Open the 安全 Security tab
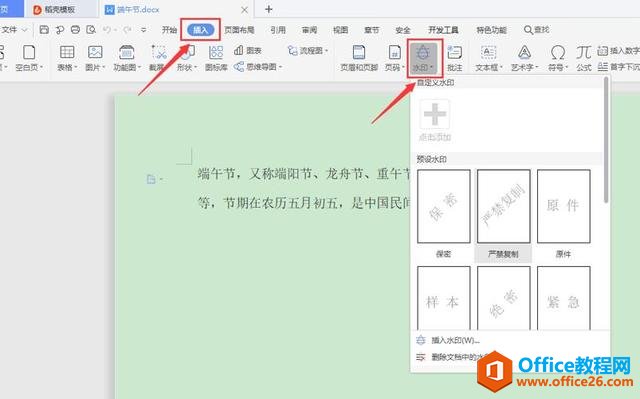The image size is (640, 399). point(403,30)
